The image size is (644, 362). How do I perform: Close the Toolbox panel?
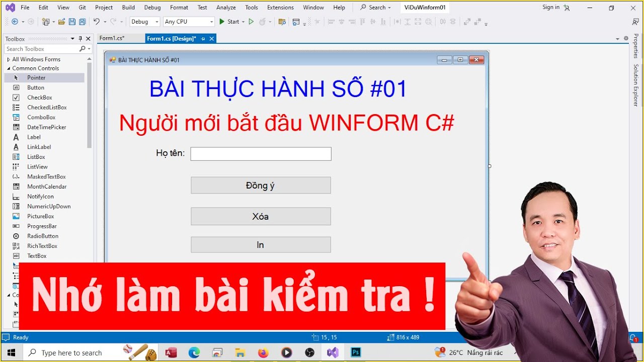[88, 39]
